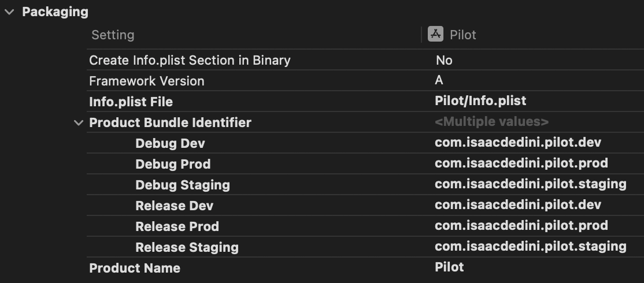Click the Multiple values placeholder field
This screenshot has height=283, width=644.
point(491,122)
